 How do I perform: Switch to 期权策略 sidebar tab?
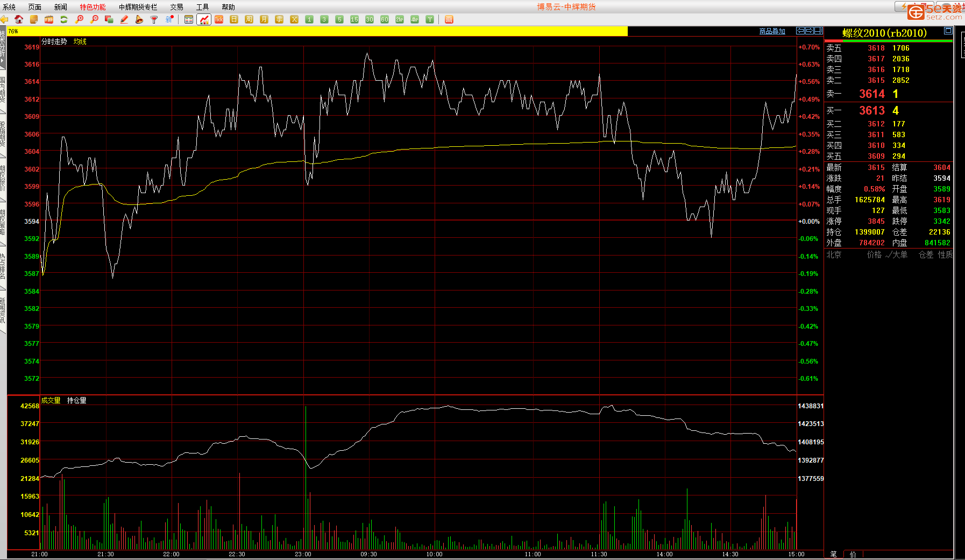click(3, 222)
